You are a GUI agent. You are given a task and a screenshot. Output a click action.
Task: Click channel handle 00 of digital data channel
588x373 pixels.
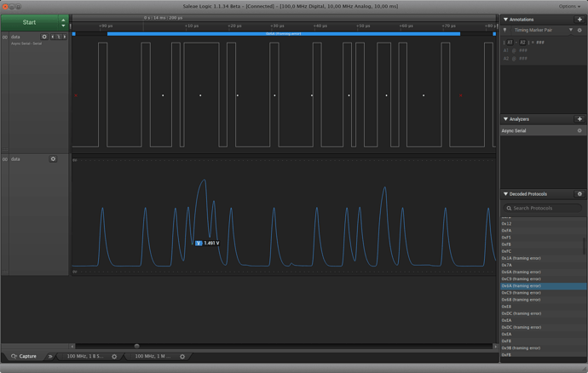pos(5,37)
